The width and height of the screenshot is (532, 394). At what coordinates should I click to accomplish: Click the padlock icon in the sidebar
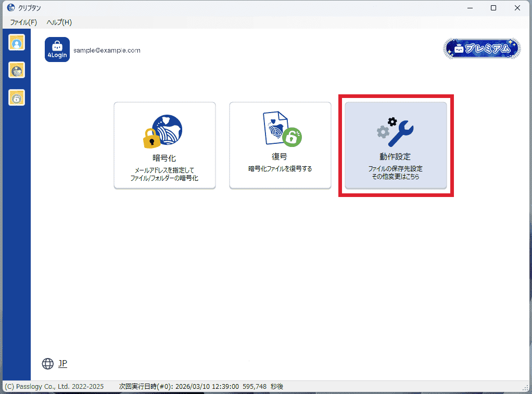tap(17, 97)
